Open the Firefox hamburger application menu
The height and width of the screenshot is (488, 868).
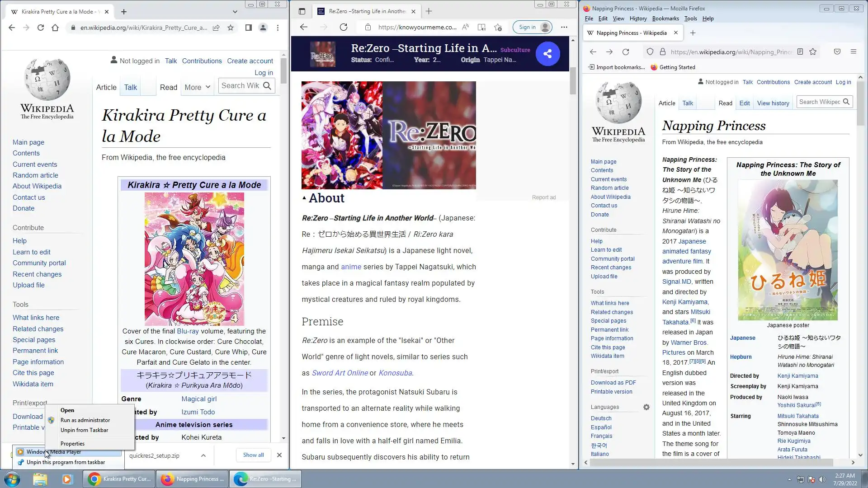pos(853,52)
